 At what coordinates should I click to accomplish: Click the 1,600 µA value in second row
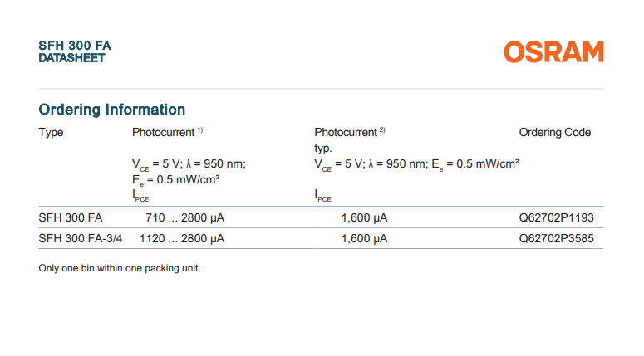pos(364,239)
